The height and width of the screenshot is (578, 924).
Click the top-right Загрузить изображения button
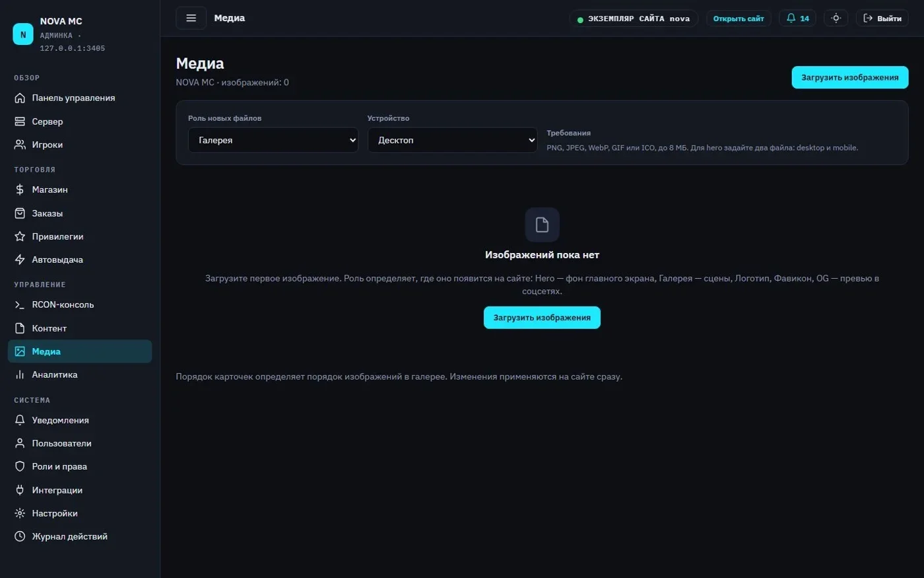(x=850, y=77)
